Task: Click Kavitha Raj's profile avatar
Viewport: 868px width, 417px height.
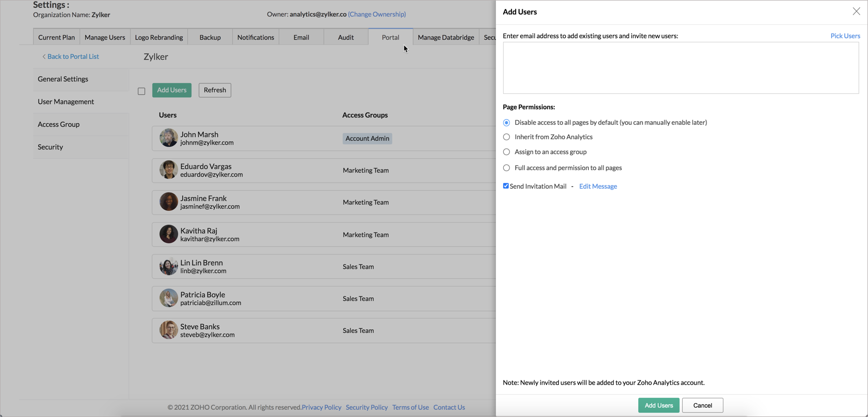Action: click(168, 234)
